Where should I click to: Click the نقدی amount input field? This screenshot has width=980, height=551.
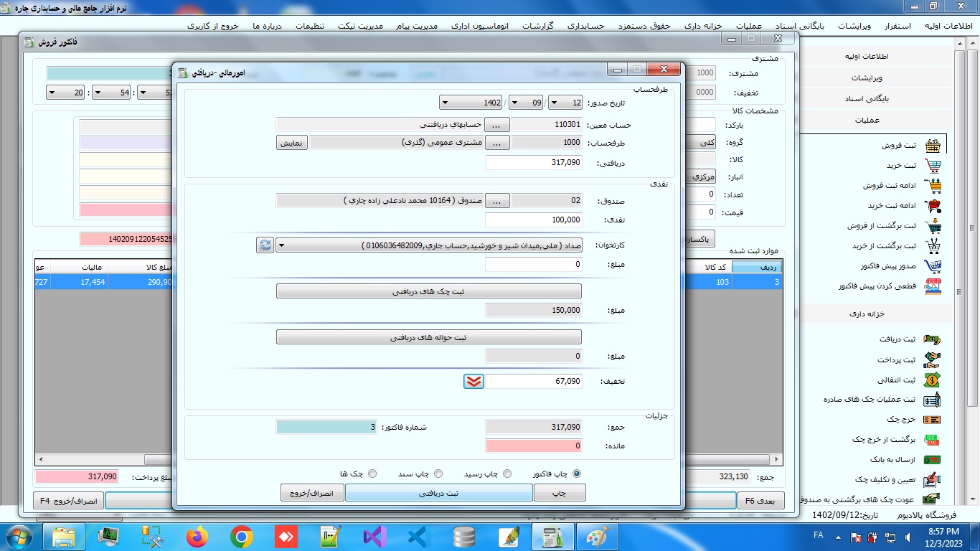(533, 220)
